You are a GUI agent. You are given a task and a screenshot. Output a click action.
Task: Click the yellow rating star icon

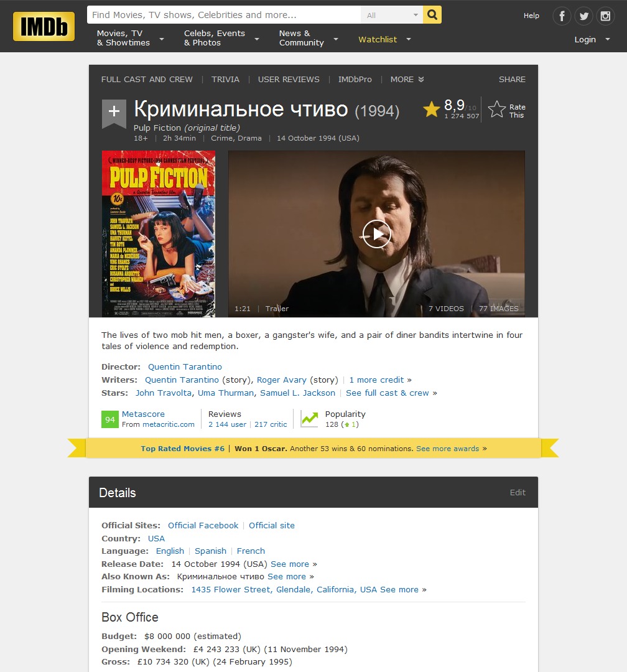pyautogui.click(x=431, y=109)
